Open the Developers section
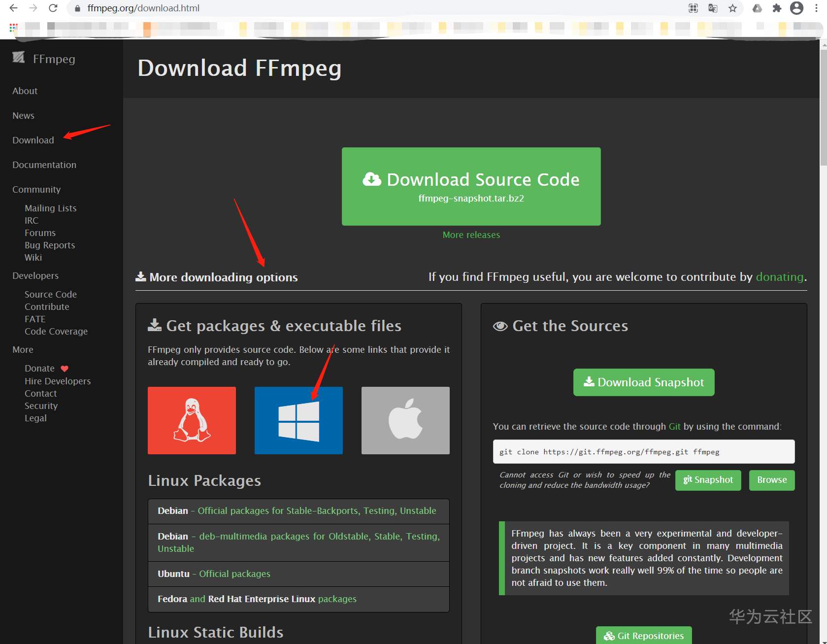 (x=35, y=275)
